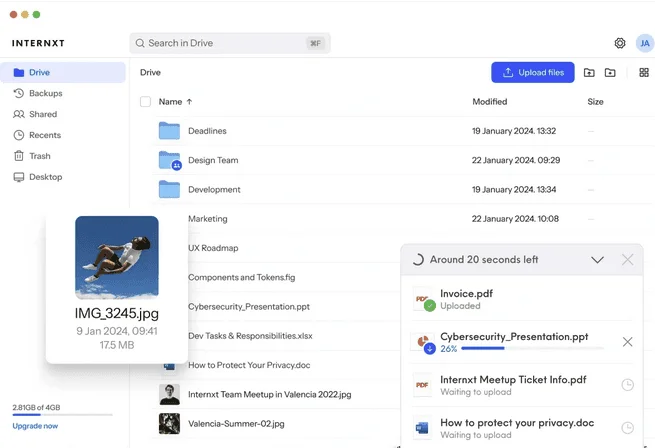Select Cybersecurity_Presentation.ppt in file list
655x448 pixels.
(249, 306)
